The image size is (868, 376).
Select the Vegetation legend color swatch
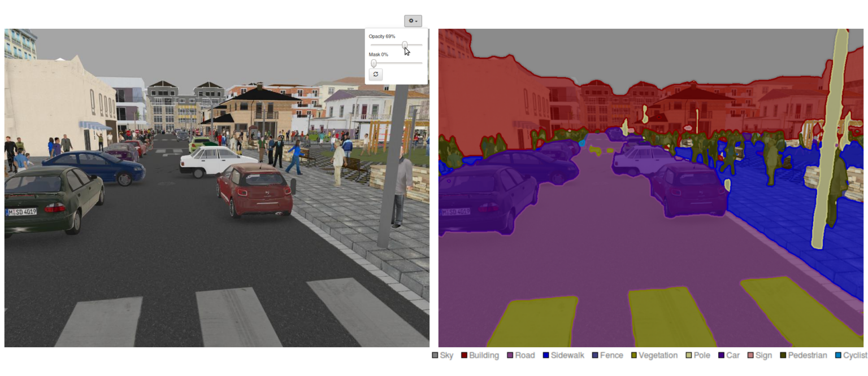[x=635, y=356]
